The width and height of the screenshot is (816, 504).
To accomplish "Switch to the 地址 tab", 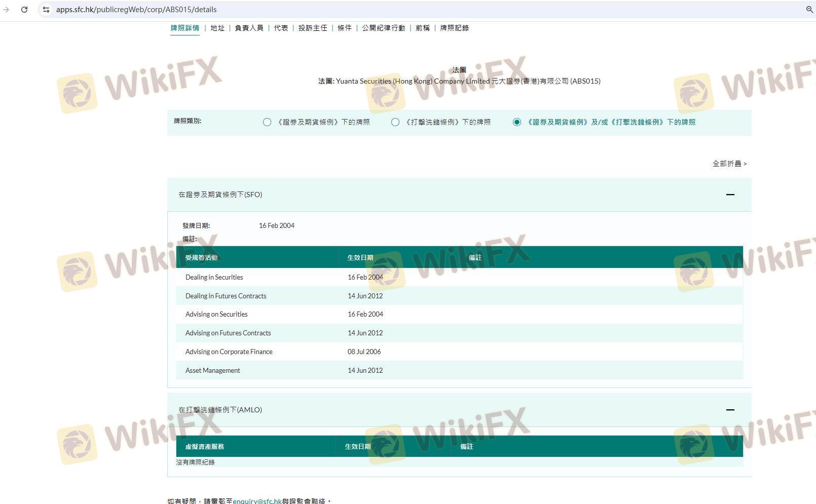I will (217, 28).
